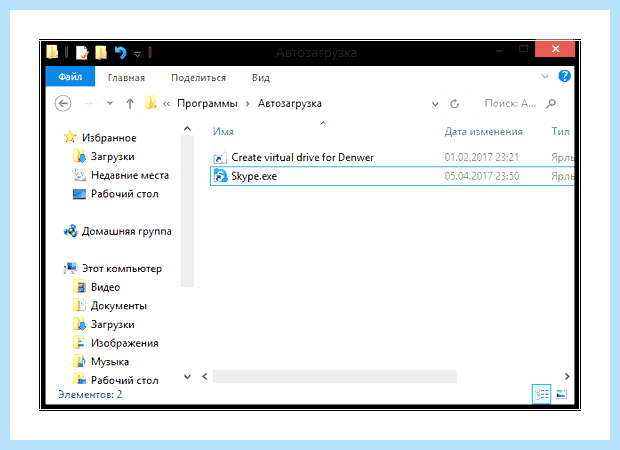The width and height of the screenshot is (620, 450).
Task: Select Create virtual drive for Denwer file
Action: pyautogui.click(x=302, y=157)
